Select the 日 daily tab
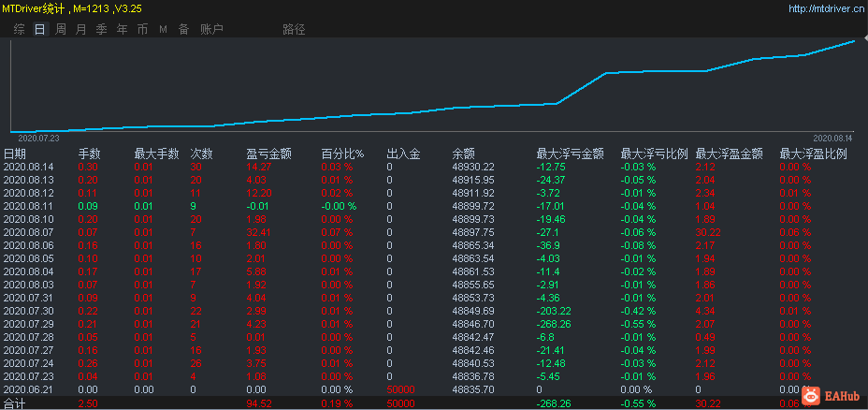This screenshot has width=868, height=410. 40,29
